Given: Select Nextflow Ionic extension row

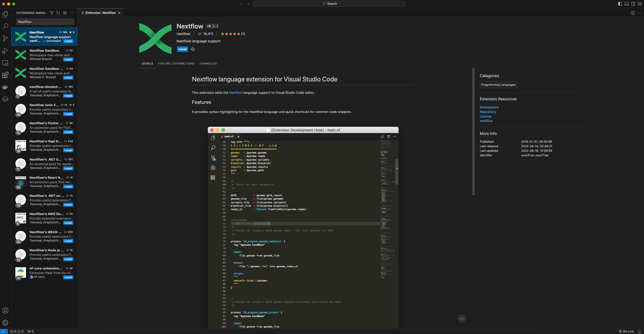Looking at the screenshot, I should pos(44,109).
